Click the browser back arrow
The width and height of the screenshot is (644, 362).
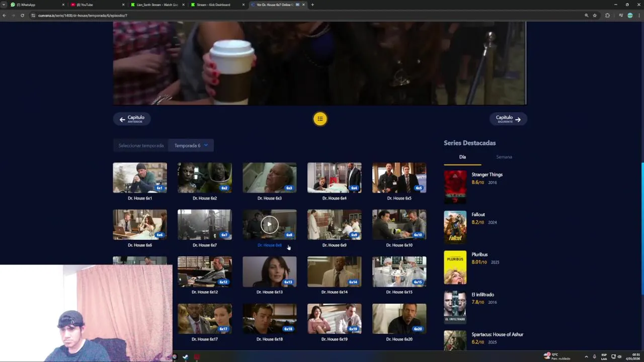click(4, 16)
